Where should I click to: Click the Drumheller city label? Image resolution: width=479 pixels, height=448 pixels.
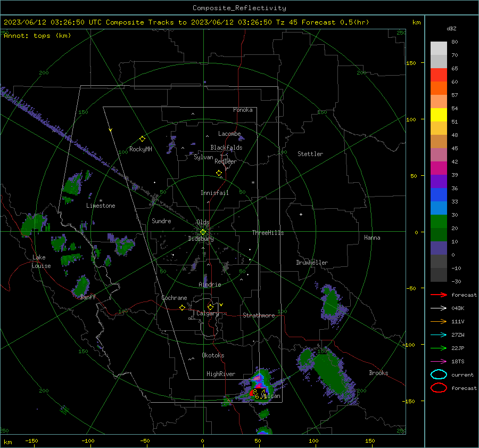[x=312, y=263]
